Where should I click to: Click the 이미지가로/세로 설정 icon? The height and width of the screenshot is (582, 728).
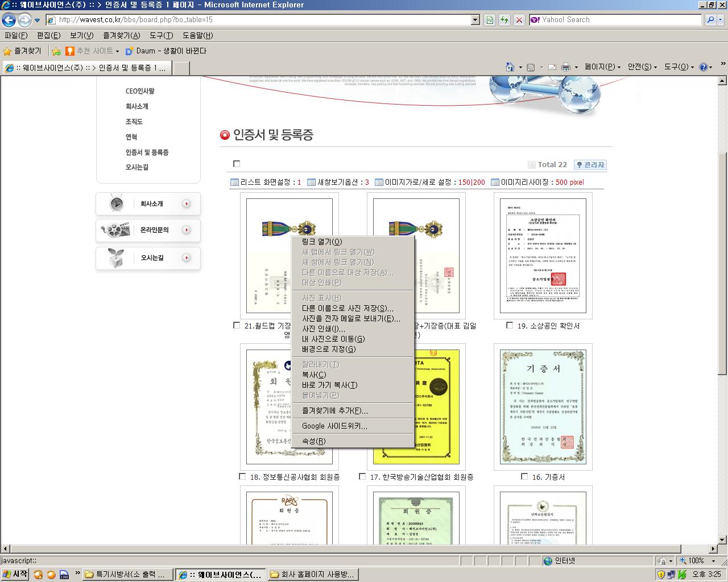379,182
